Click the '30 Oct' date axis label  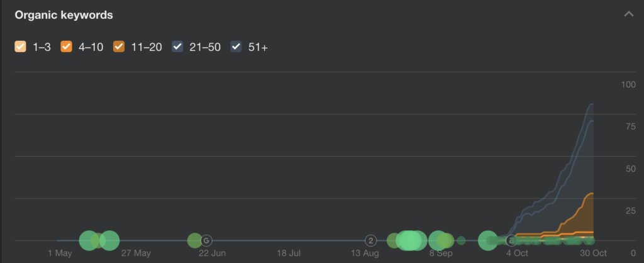pyautogui.click(x=594, y=253)
